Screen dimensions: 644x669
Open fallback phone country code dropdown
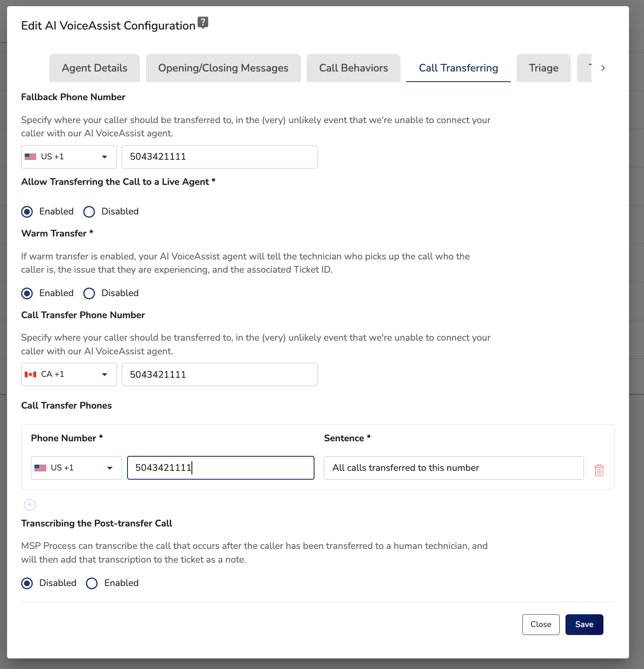point(69,157)
